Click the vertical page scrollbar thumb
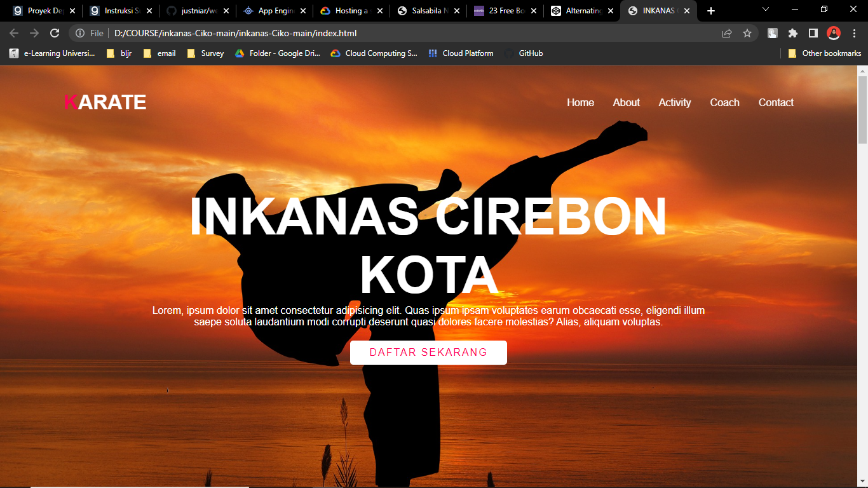868x488 pixels. (862, 108)
